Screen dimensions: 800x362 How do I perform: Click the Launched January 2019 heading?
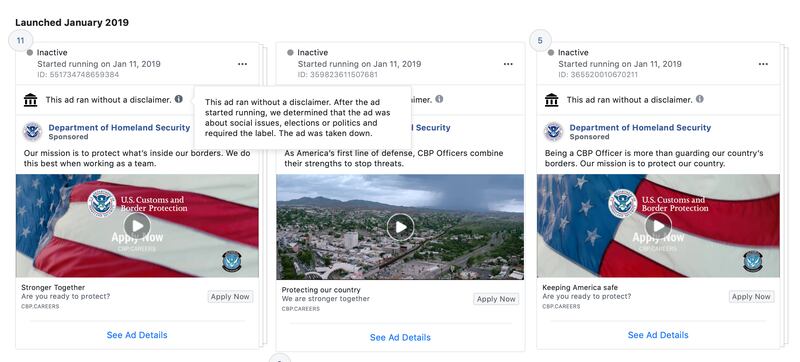pyautogui.click(x=72, y=22)
